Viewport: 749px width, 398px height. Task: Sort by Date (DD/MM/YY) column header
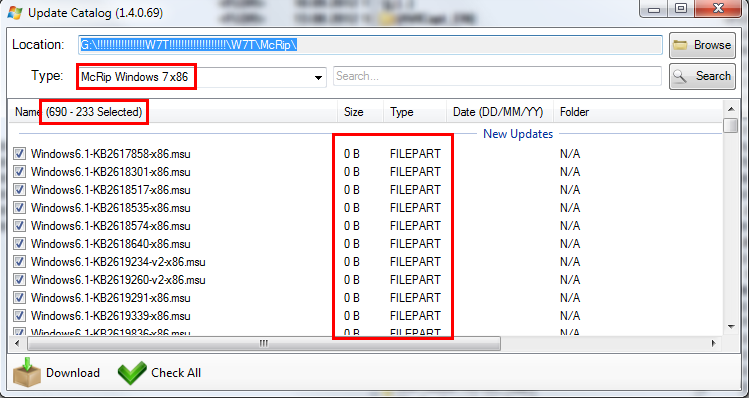click(500, 112)
